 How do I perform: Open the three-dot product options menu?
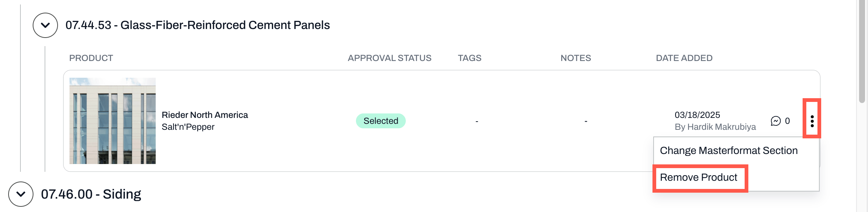click(812, 121)
